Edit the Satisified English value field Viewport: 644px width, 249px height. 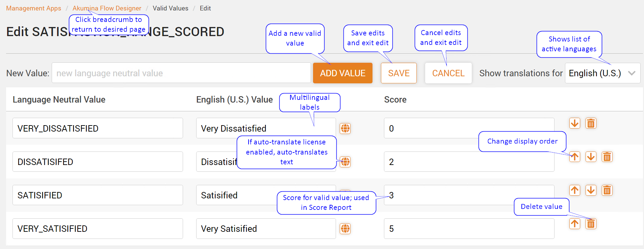[266, 195]
